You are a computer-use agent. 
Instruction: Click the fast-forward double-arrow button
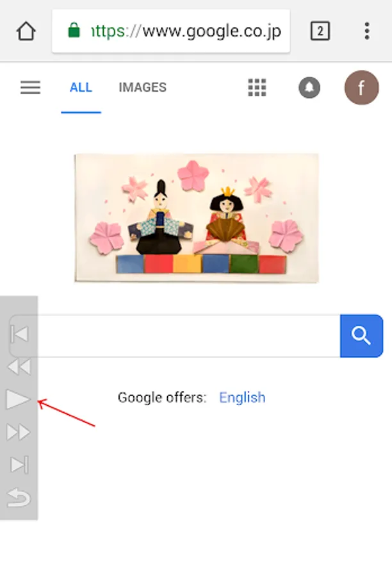tap(19, 432)
